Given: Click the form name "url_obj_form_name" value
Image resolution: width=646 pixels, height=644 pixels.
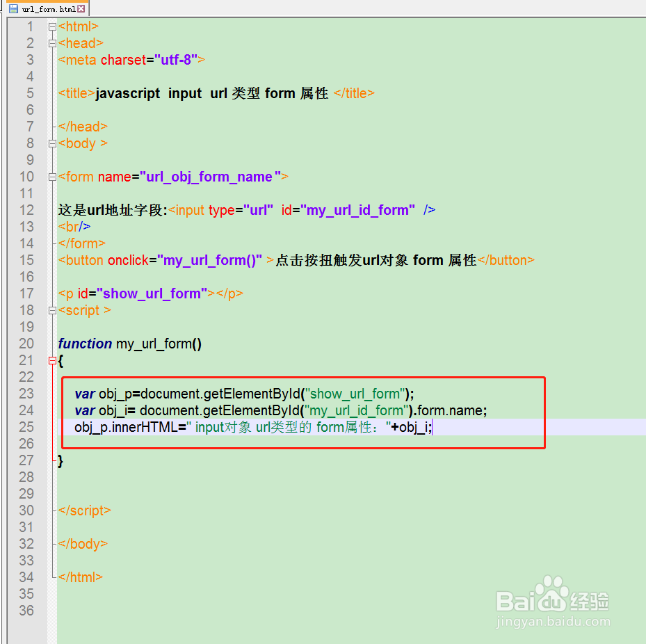Looking at the screenshot, I should pos(211,177).
